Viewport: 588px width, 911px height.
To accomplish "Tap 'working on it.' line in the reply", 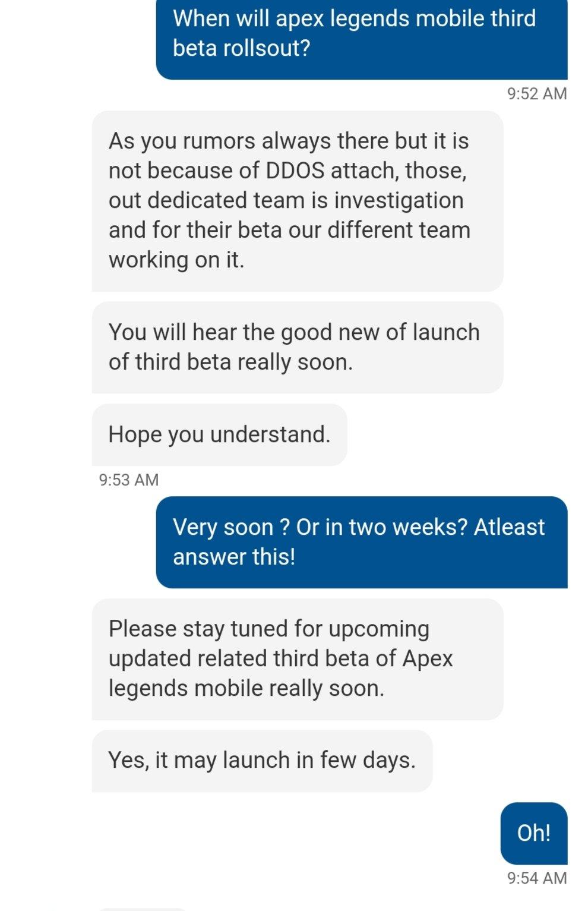I will [x=176, y=260].
